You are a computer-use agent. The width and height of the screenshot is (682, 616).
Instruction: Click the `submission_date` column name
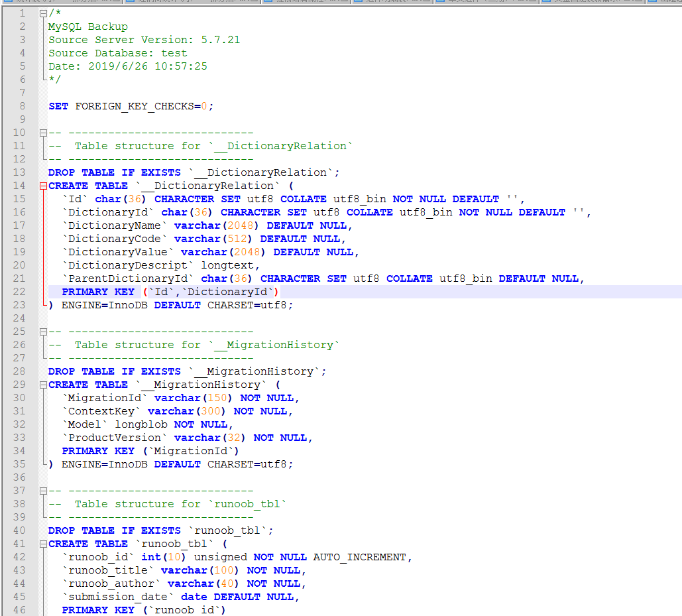118,597
